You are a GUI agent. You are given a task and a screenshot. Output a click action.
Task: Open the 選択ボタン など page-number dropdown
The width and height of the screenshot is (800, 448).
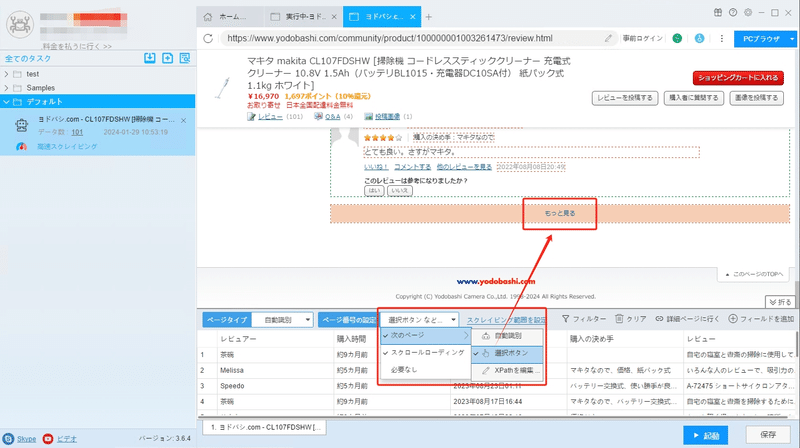coord(419,320)
